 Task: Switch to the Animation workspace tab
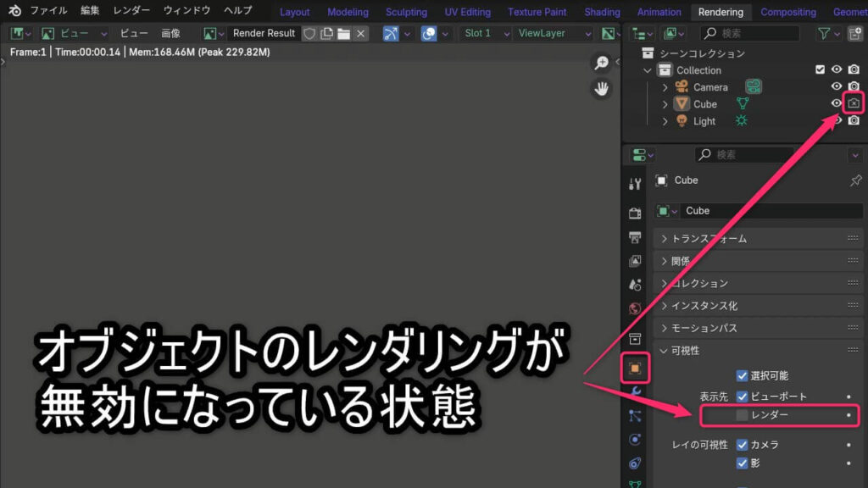659,12
